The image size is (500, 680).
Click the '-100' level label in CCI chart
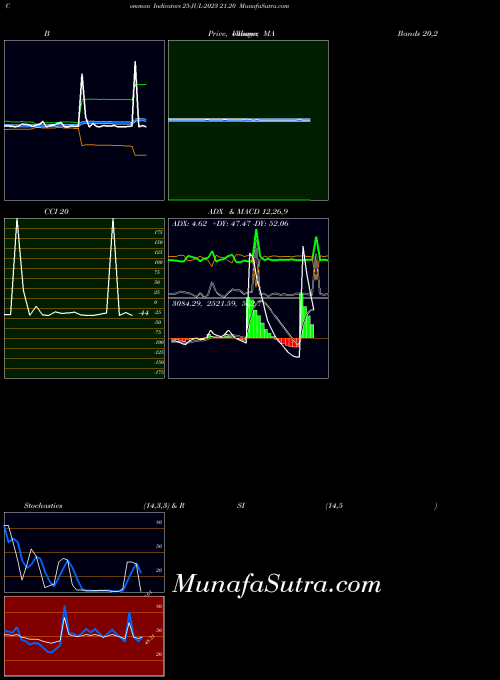click(159, 342)
